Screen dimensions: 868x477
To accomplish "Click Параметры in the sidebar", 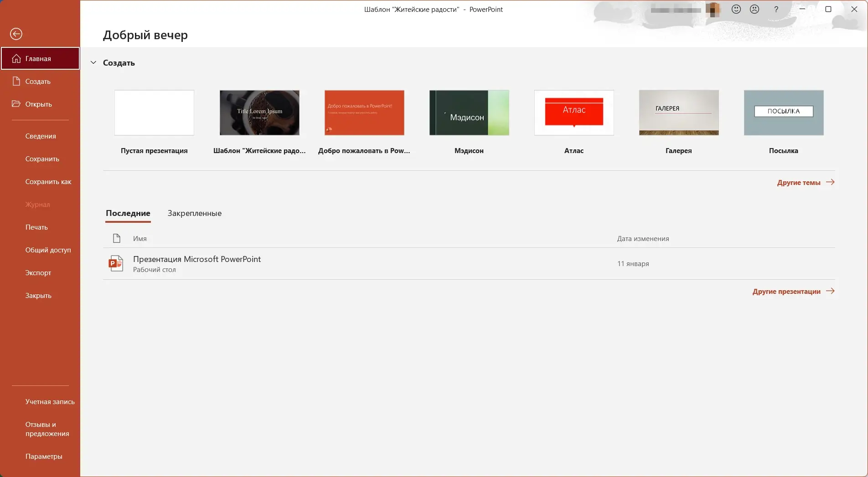I will 44,456.
